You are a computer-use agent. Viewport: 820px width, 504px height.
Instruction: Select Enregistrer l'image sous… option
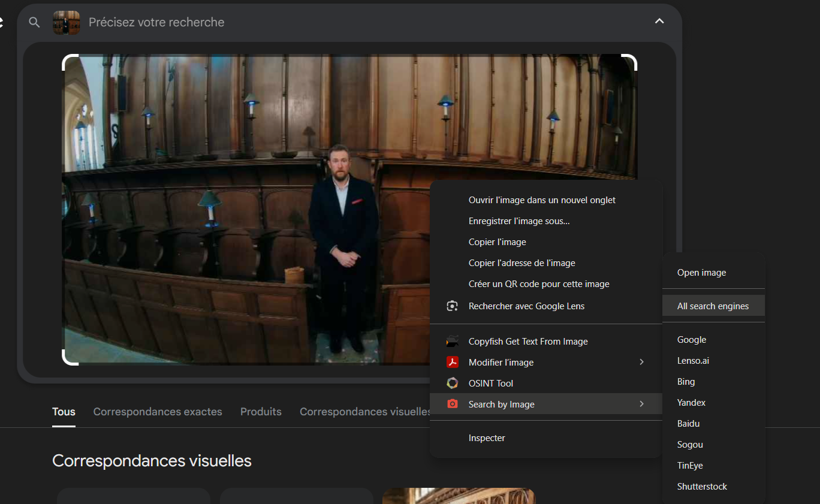tap(519, 221)
